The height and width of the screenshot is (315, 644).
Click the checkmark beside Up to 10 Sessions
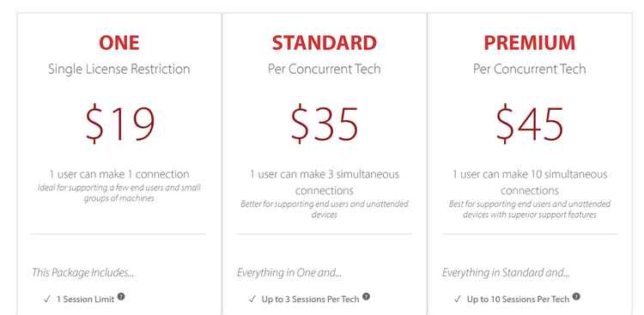(x=458, y=299)
